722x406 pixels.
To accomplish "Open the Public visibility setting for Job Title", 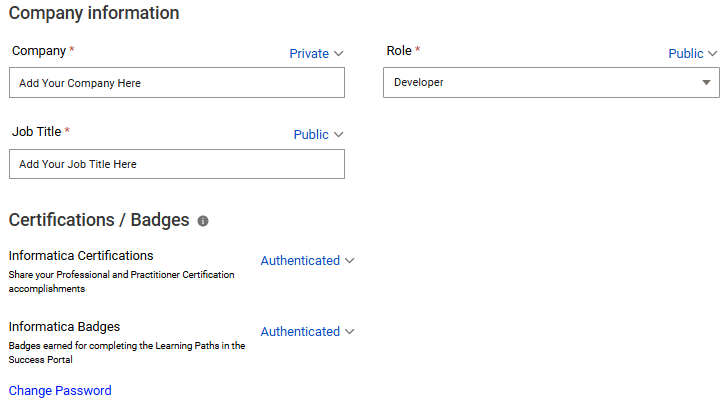I will click(x=311, y=135).
